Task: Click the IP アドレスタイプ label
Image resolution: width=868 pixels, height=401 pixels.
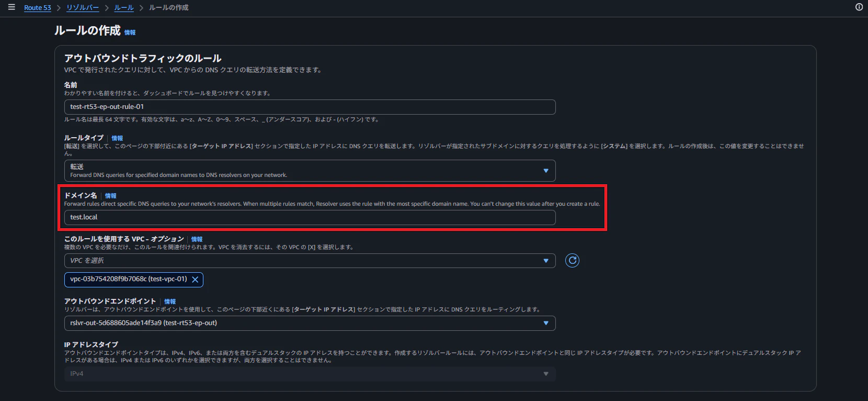Action: coord(91,344)
